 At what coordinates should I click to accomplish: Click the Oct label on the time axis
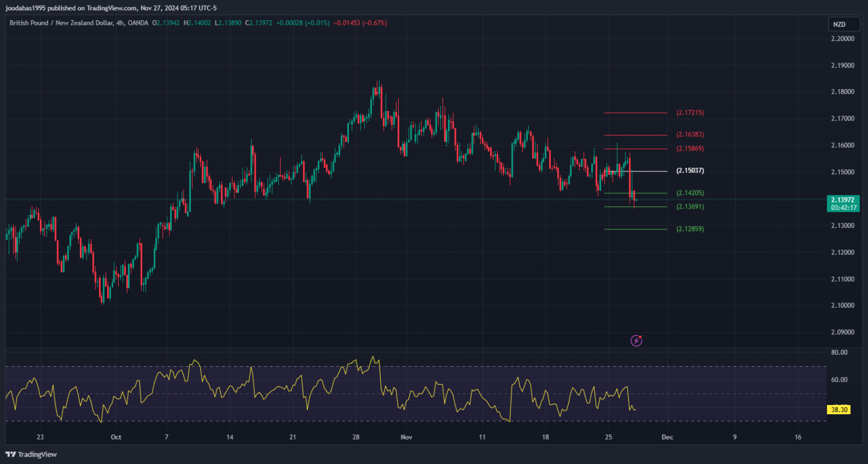(116, 437)
